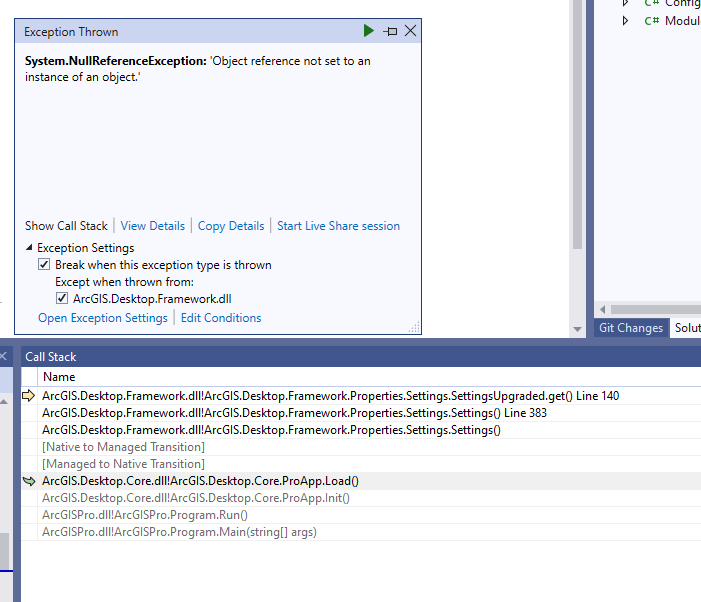
Task: Select ArcGISPro.Program.Run() stack frame
Action: [x=145, y=515]
